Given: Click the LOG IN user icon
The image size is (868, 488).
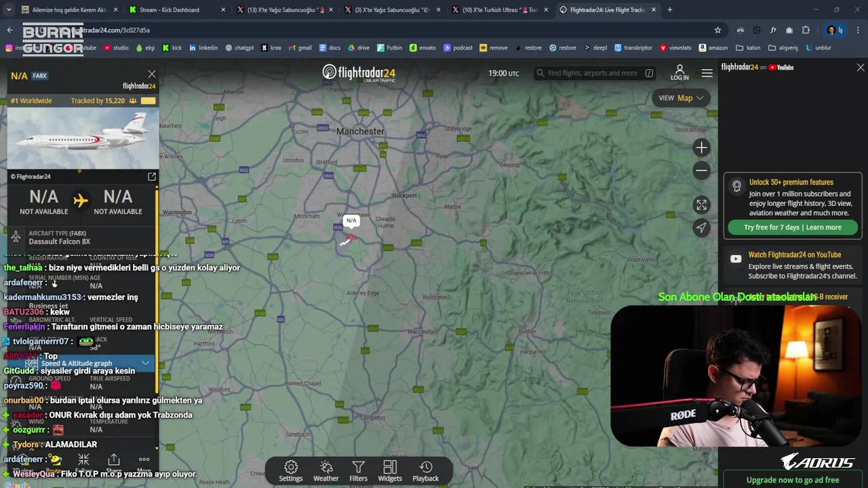Looking at the screenshot, I should (x=679, y=73).
